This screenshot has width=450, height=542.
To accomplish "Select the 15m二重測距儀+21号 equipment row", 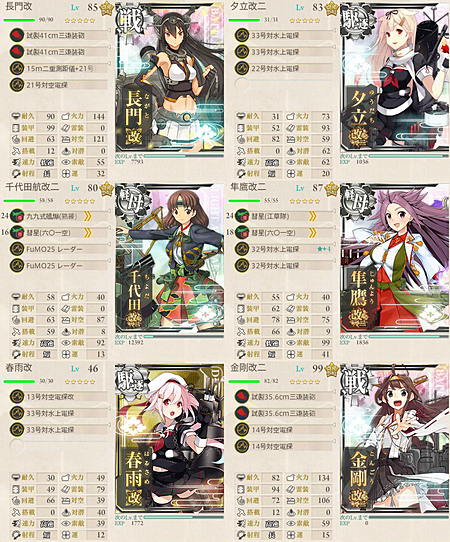I will click(x=59, y=68).
